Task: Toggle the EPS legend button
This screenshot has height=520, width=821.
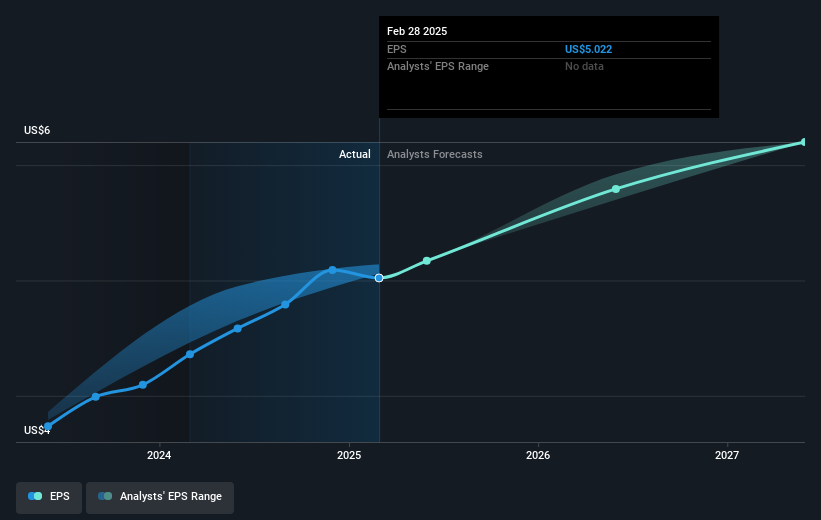Action: pos(49,497)
